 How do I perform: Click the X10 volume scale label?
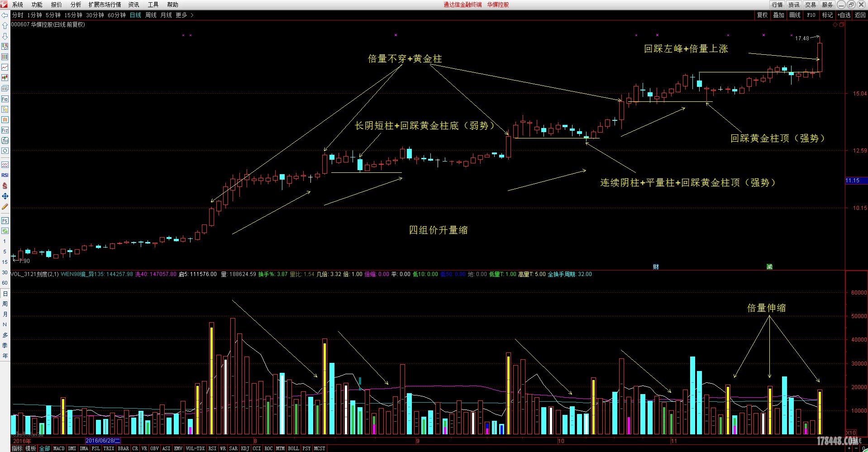(x=851, y=433)
